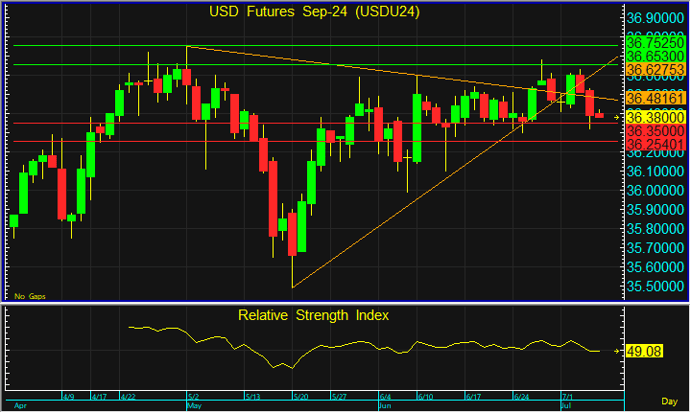This screenshot has width=691, height=413.
Task: Click the green 36.75250 price tag
Action: click(x=653, y=44)
